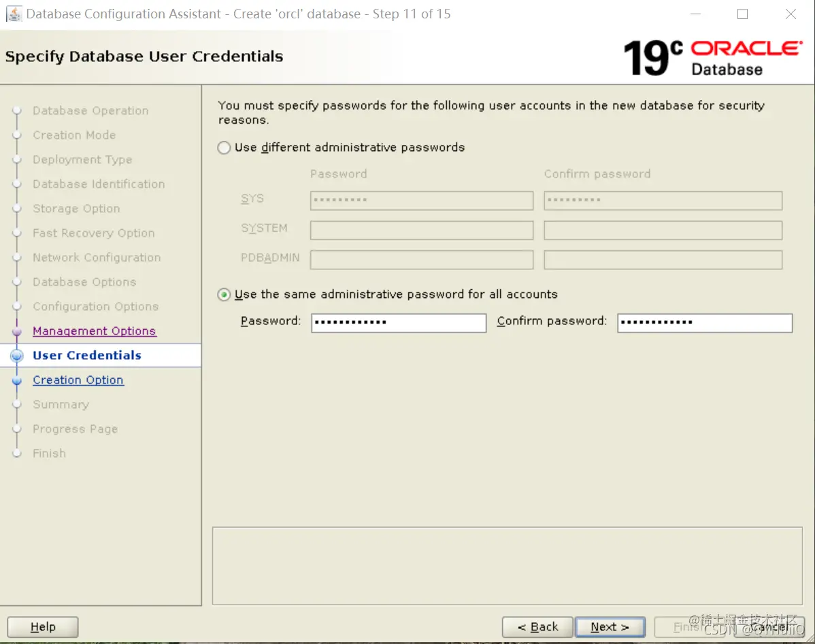Click the SYS password field
The image size is (815, 644).
[x=422, y=201]
